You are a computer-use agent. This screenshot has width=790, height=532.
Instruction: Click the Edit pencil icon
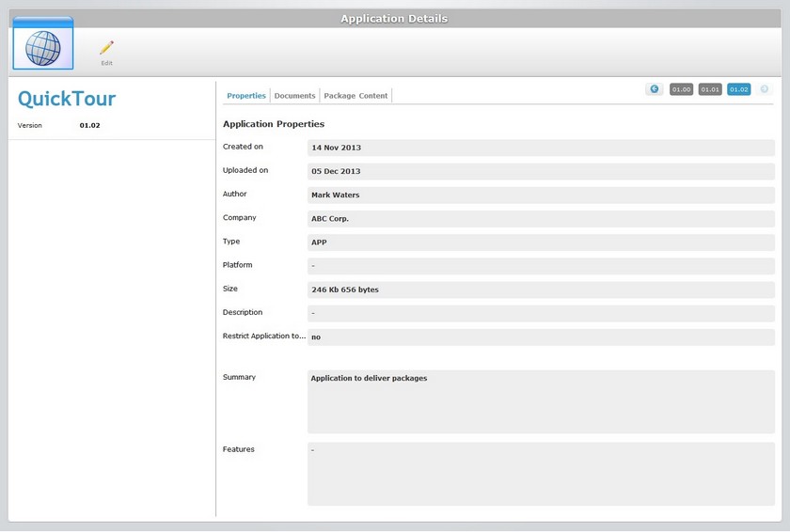[106, 48]
